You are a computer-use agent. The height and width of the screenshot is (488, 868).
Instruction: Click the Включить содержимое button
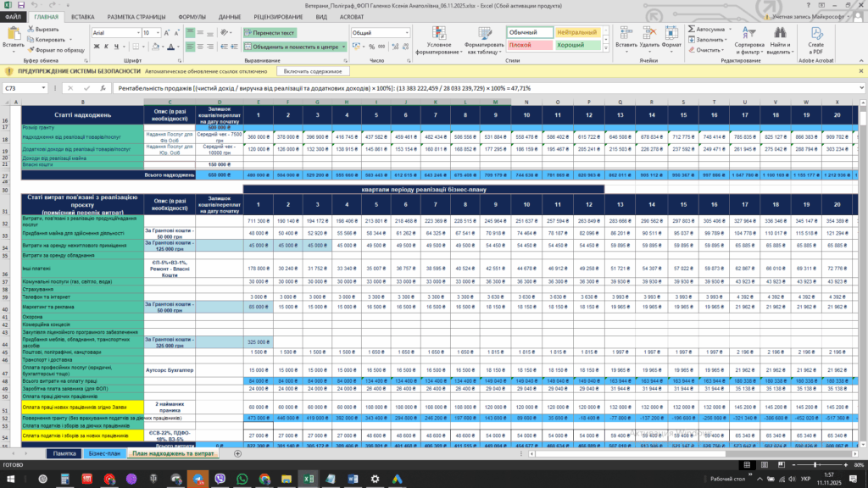(313, 72)
